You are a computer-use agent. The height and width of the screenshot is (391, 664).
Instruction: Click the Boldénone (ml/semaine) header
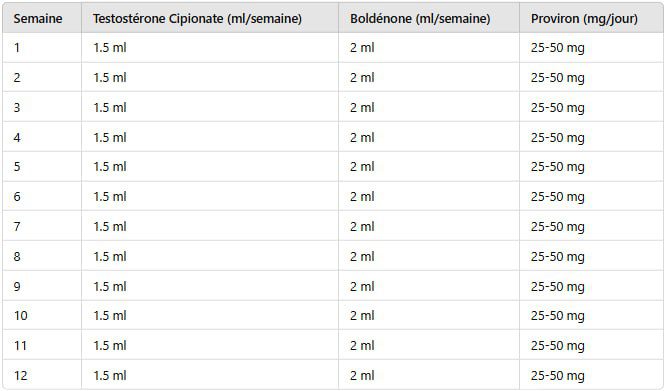(x=429, y=18)
